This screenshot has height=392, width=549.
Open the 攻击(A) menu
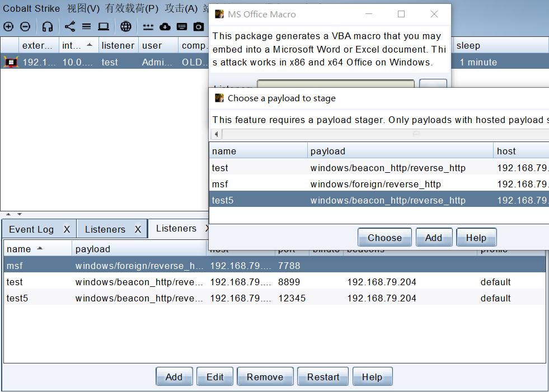[x=181, y=8]
